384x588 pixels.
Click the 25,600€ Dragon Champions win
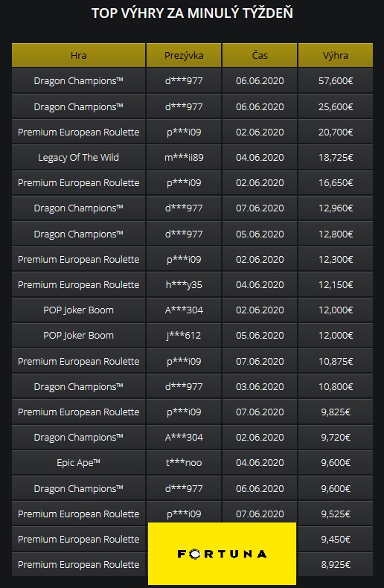(336, 107)
